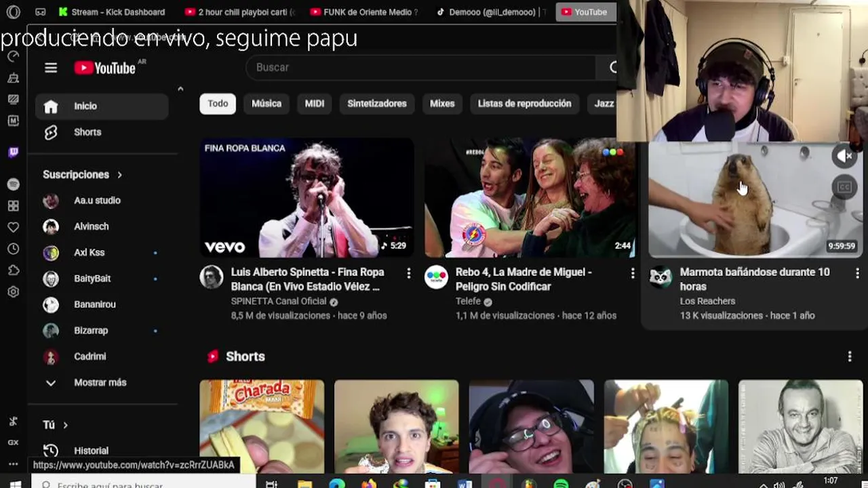Image resolution: width=868 pixels, height=488 pixels.
Task: Filter the feed by Sintetizadores
Action: point(377,104)
